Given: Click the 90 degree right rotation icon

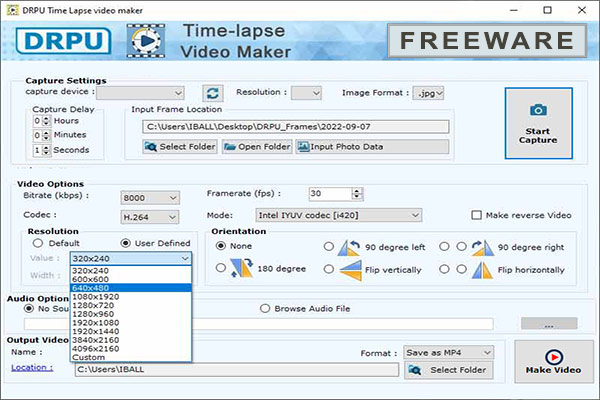Looking at the screenshot, I should 482,248.
